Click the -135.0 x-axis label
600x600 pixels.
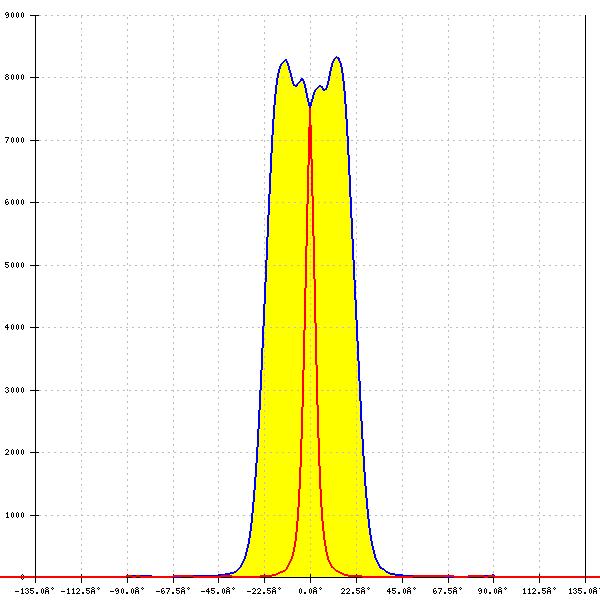(x=34, y=591)
